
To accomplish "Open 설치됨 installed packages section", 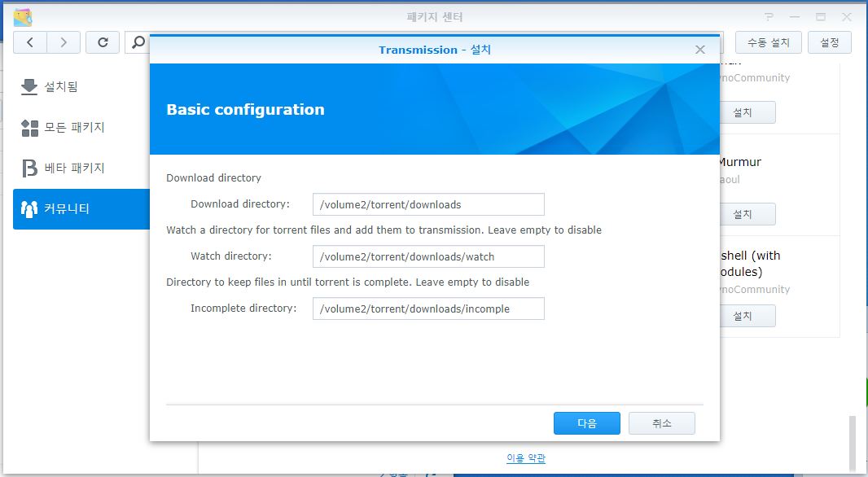I will pyautogui.click(x=81, y=86).
